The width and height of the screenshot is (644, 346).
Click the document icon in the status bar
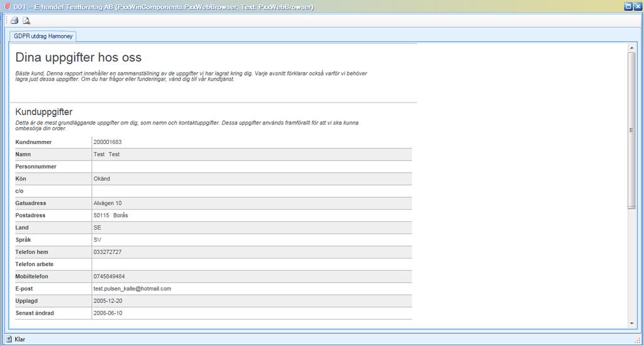click(9, 339)
